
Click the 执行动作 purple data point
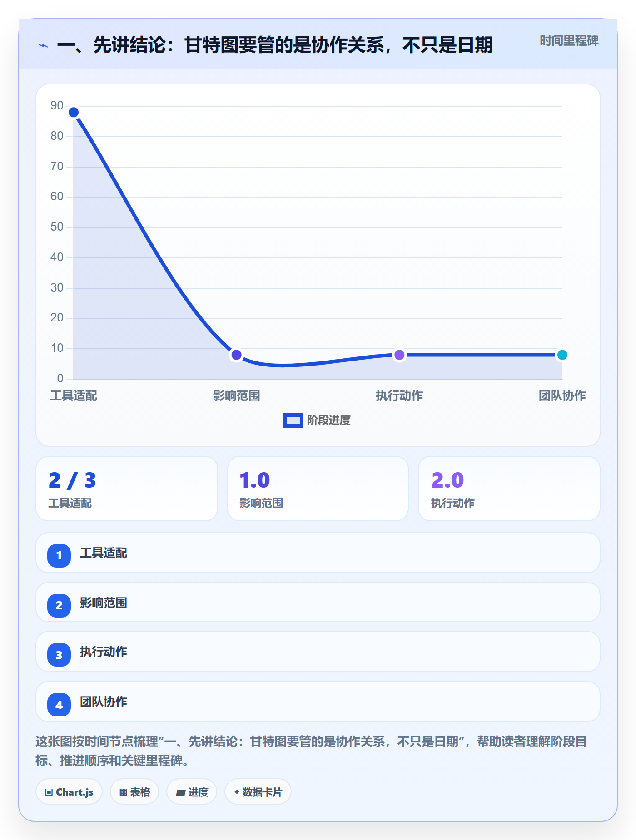click(x=399, y=355)
